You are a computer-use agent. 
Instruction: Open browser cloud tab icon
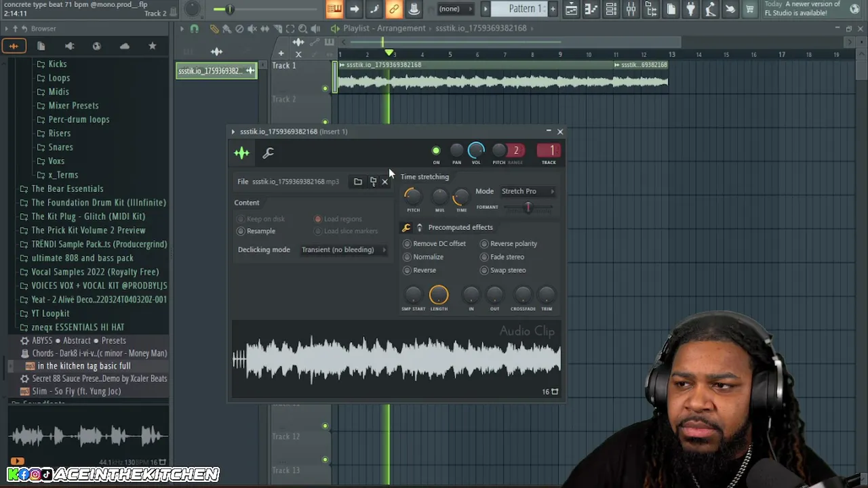pos(125,46)
